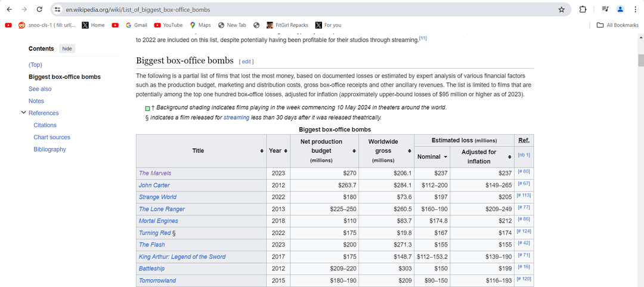Open the Extensions puzzle icon
This screenshot has height=287, width=644.
click(x=583, y=9)
